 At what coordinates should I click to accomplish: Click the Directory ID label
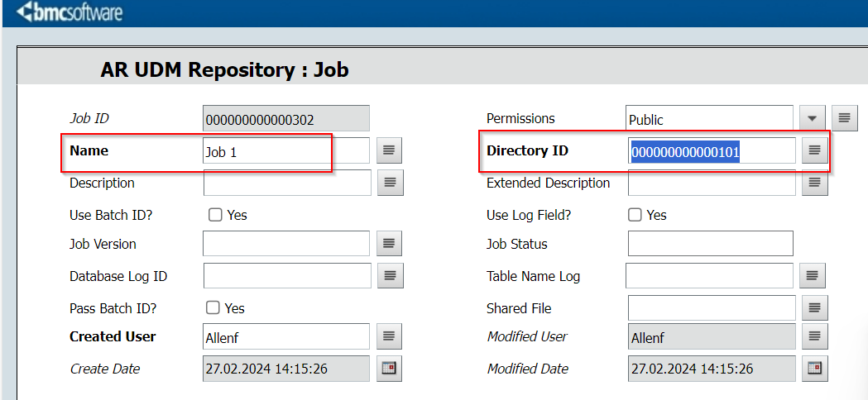click(527, 150)
